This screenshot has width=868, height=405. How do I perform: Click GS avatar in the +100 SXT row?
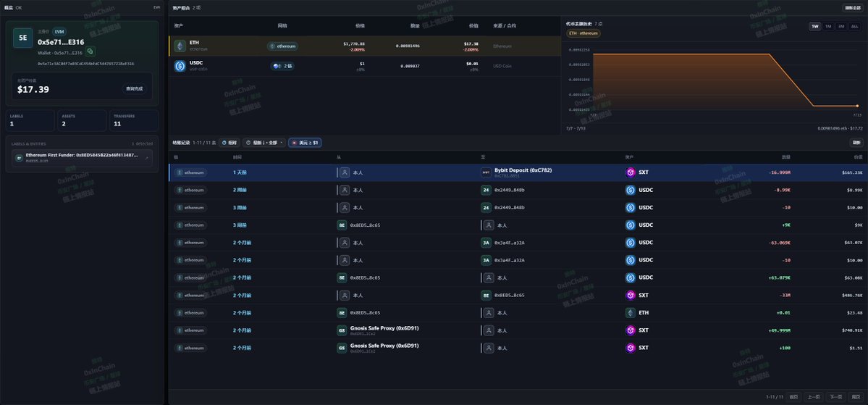tap(342, 348)
